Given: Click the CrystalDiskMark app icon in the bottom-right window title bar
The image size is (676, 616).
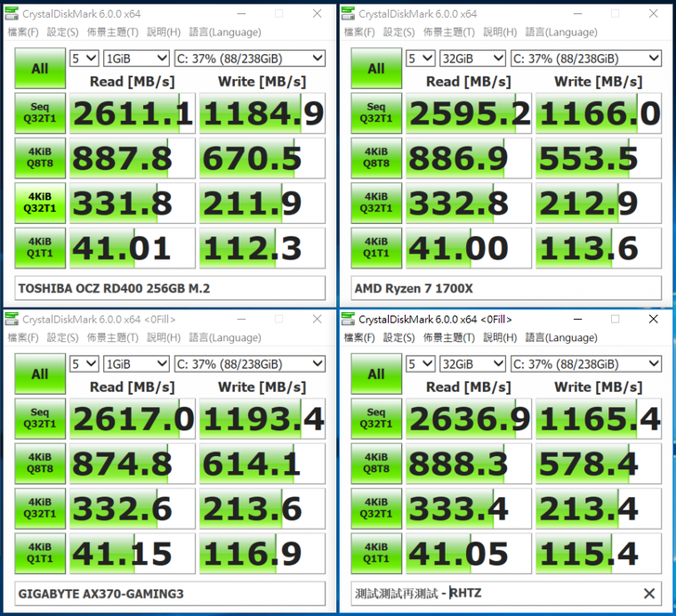Looking at the screenshot, I should (348, 320).
